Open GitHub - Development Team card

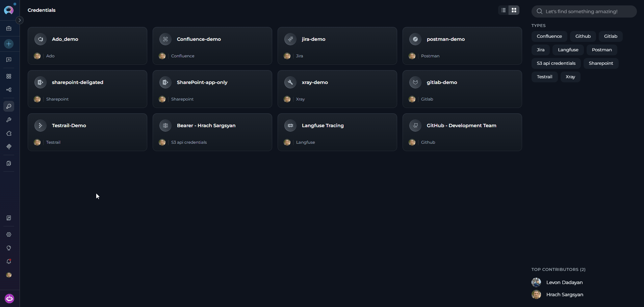pyautogui.click(x=462, y=132)
